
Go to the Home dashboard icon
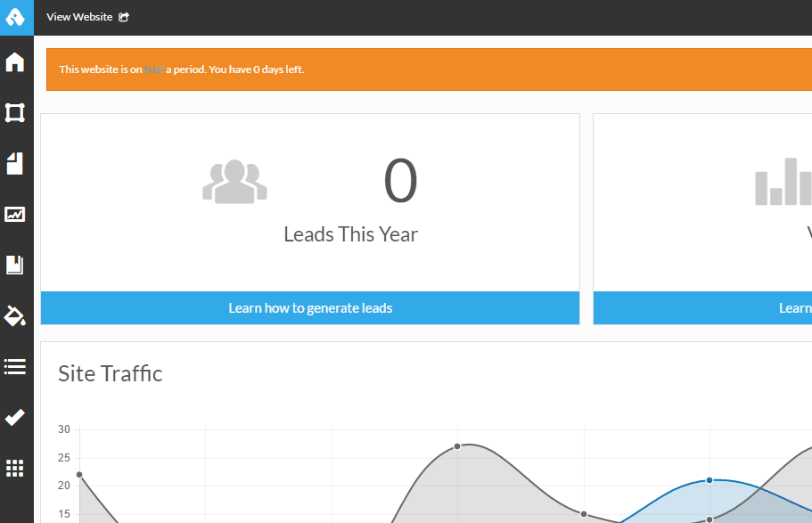pyautogui.click(x=15, y=62)
